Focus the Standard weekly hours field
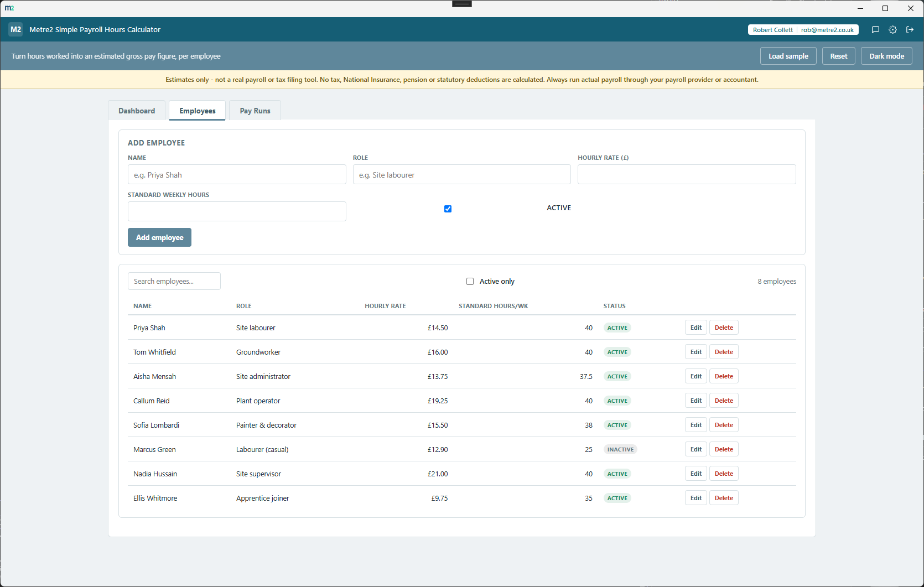The image size is (924, 587). coord(237,211)
